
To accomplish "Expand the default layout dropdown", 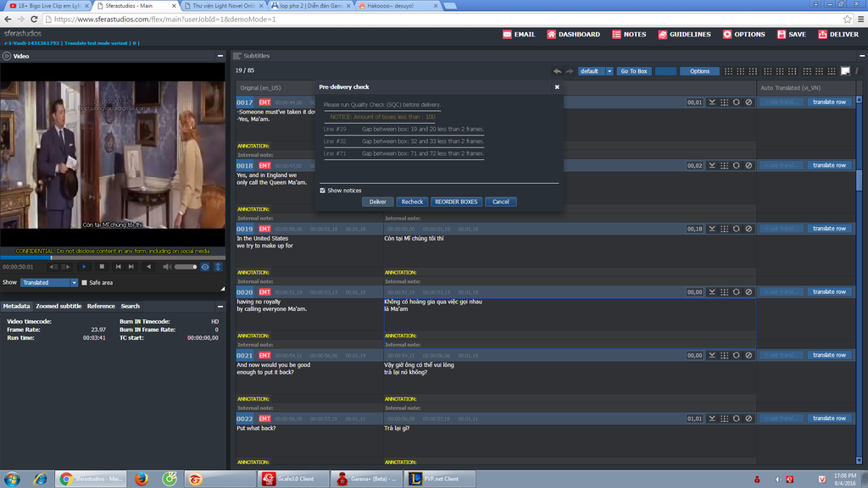I will tap(609, 71).
